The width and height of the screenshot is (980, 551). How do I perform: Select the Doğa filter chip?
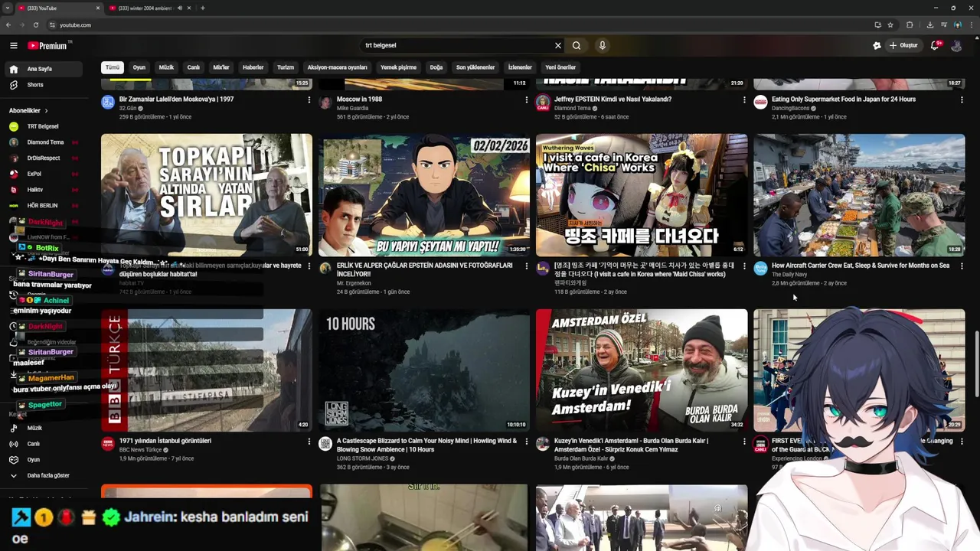(436, 67)
